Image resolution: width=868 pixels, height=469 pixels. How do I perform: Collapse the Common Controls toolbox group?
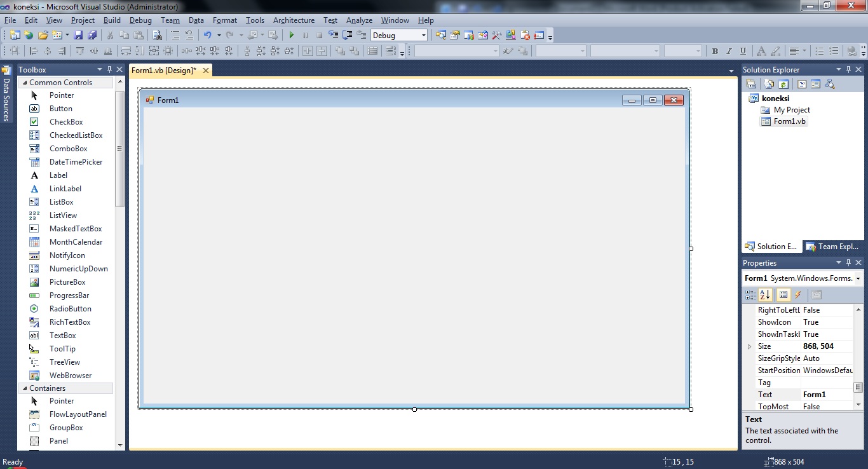25,83
